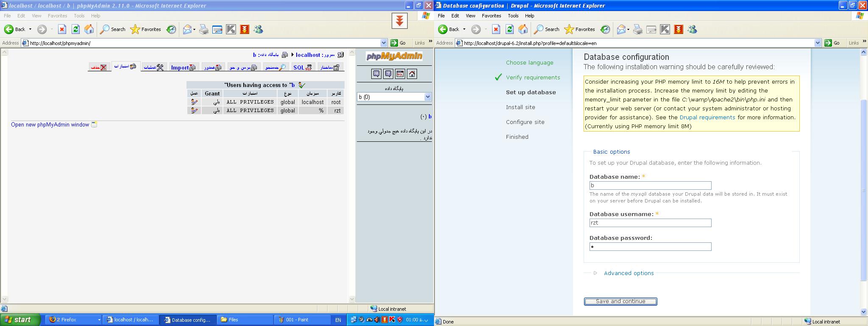Screen dimensions: 868x326
Task: Click Favorites in phpMyAdmin browser toolbar
Action: pos(146,29)
